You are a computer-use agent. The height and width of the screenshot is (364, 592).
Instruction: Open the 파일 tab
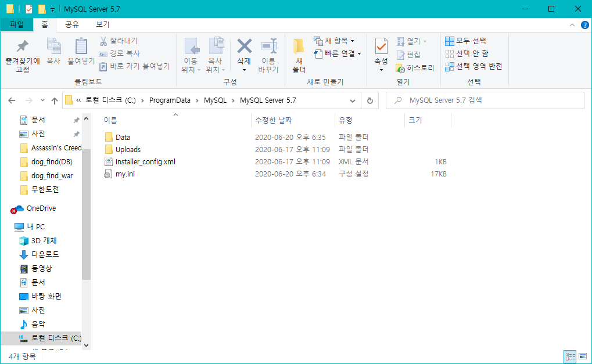click(x=17, y=24)
